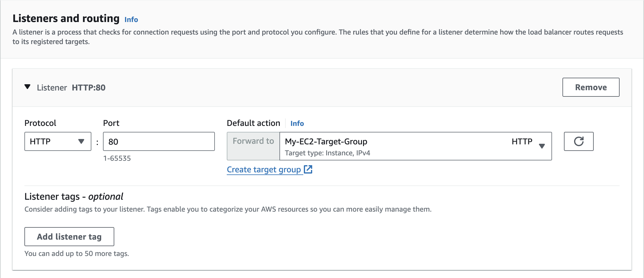644x278 pixels.
Task: Click the Protocol field label
Action: point(40,123)
